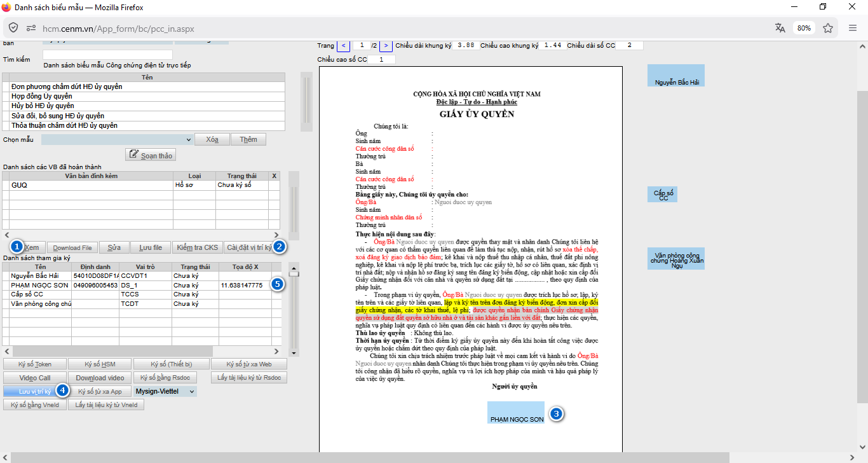Image resolution: width=868 pixels, height=463 pixels.
Task: Click Ký số từ xa App button
Action: (x=100, y=391)
